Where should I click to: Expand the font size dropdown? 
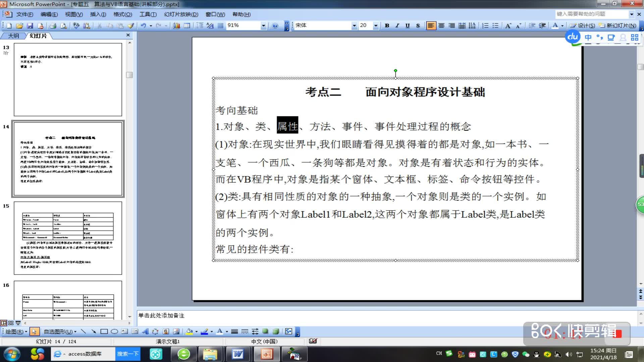tap(376, 26)
